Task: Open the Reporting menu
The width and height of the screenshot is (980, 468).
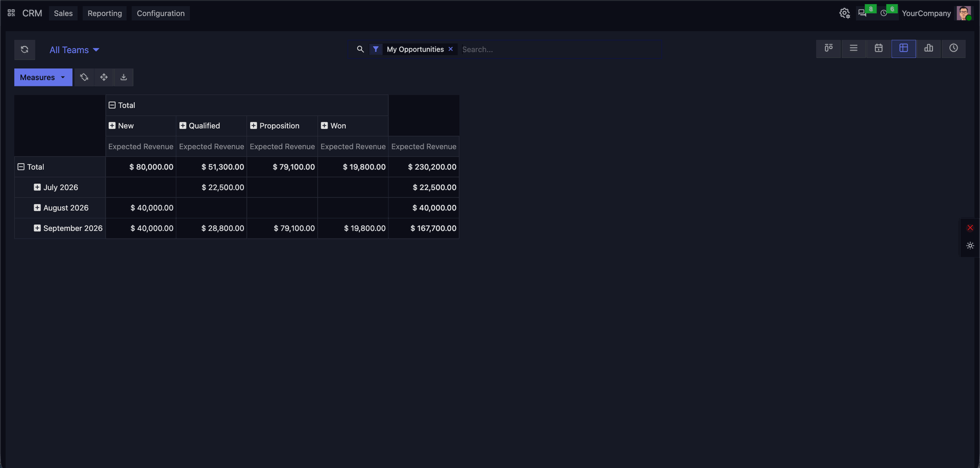Action: coord(105,13)
